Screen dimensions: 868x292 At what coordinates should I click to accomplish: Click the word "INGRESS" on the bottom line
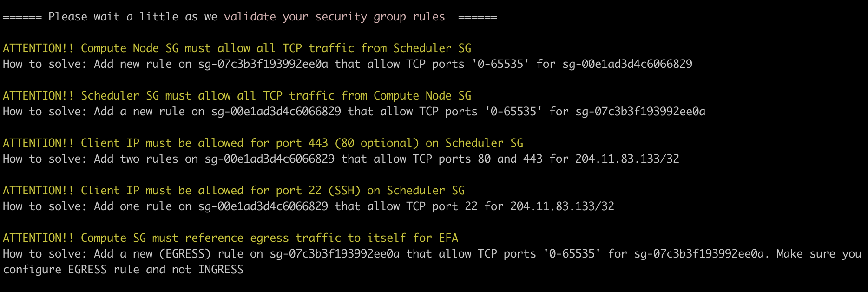click(x=220, y=270)
